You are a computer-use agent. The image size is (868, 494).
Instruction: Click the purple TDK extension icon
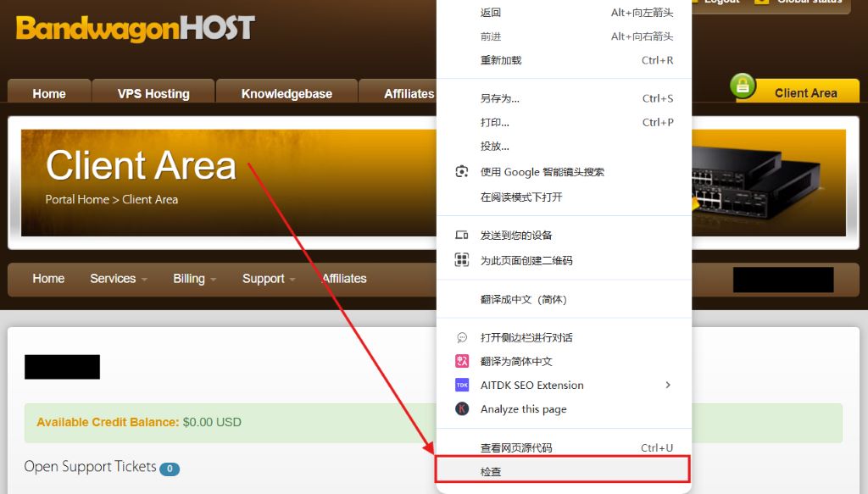(462, 385)
